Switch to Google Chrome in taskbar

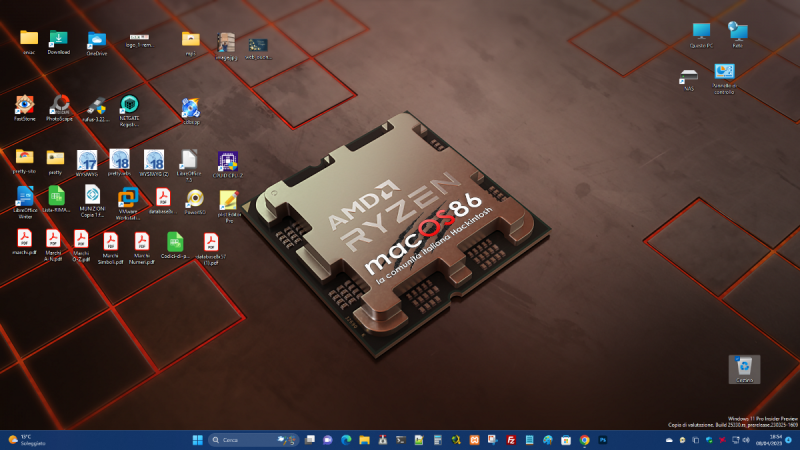point(584,440)
